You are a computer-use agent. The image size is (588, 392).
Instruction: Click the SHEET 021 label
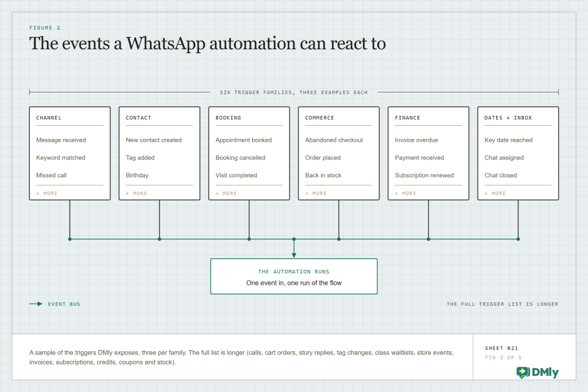tap(501, 348)
